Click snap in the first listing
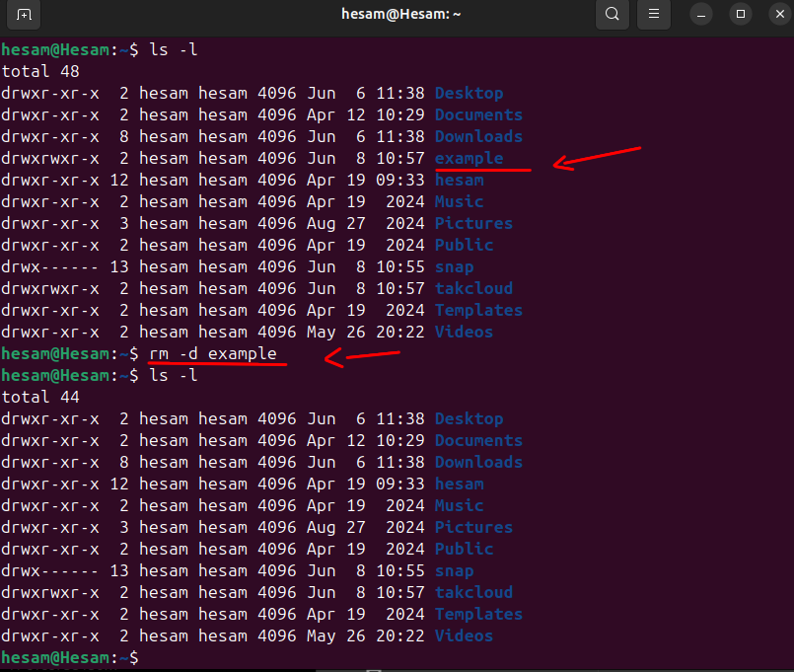 [455, 267]
